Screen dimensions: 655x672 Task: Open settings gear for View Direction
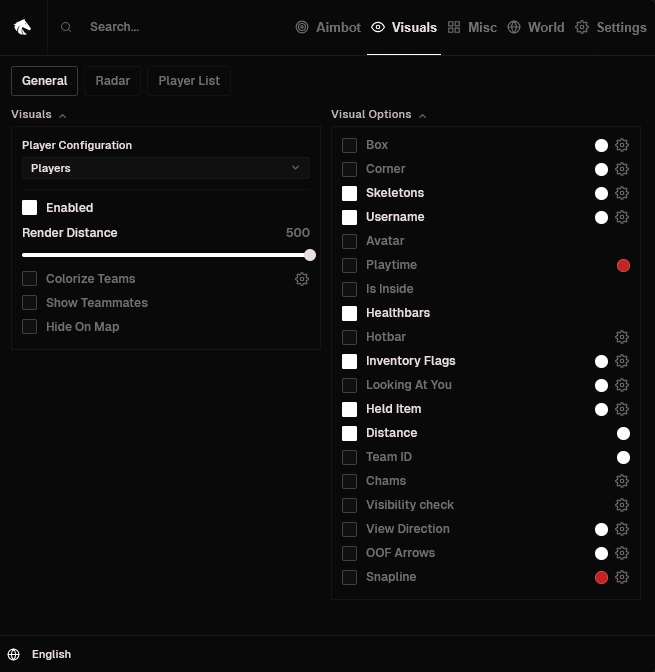(x=622, y=529)
